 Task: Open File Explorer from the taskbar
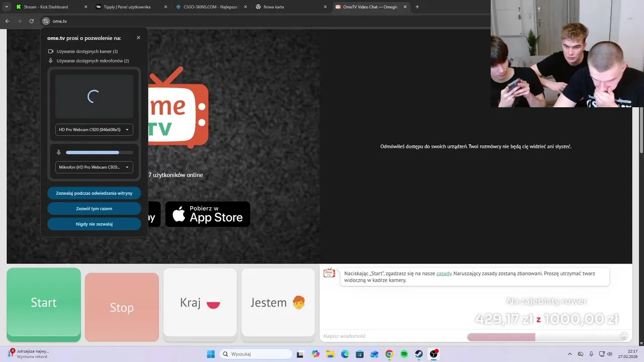pos(330,354)
